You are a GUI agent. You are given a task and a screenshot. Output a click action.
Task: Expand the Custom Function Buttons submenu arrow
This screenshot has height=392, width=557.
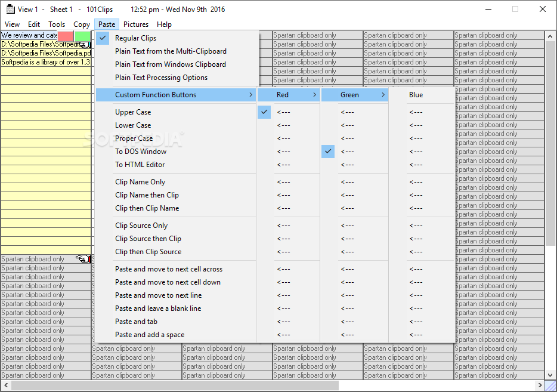coord(251,95)
